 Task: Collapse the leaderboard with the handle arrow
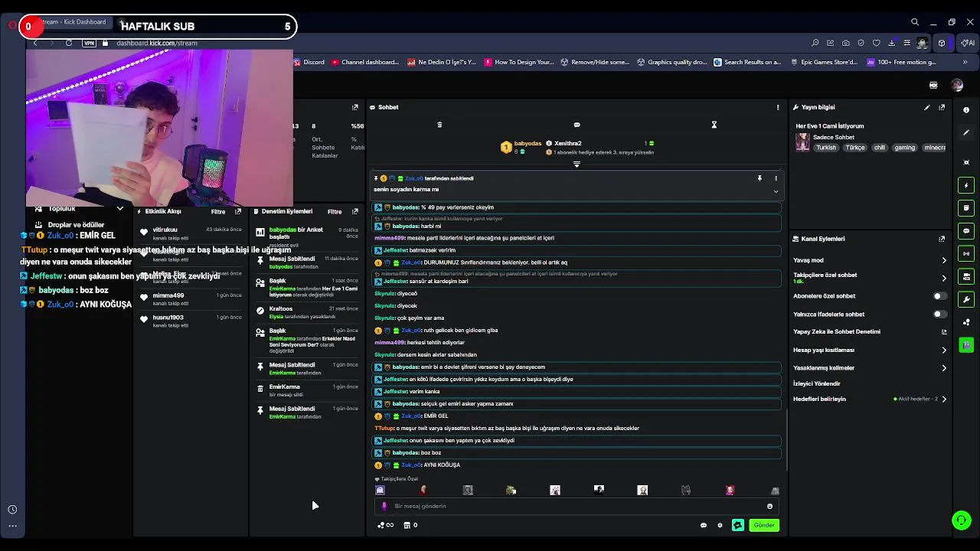point(577,164)
